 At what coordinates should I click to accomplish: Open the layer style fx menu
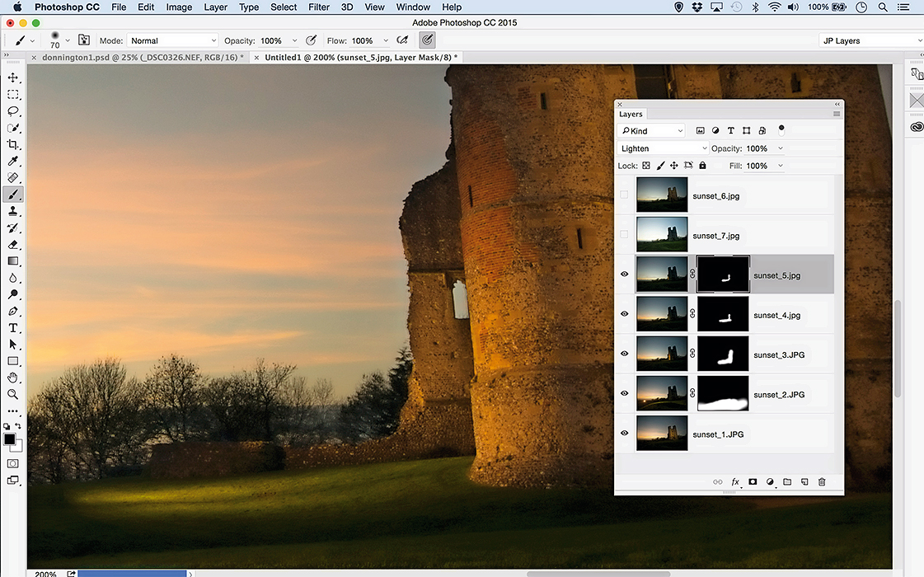point(735,481)
